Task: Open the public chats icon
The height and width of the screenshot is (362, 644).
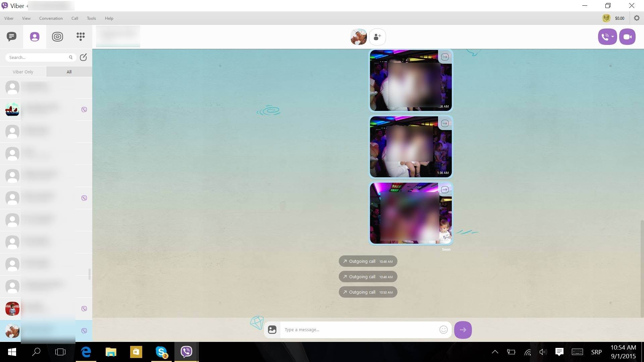Action: coord(57,37)
